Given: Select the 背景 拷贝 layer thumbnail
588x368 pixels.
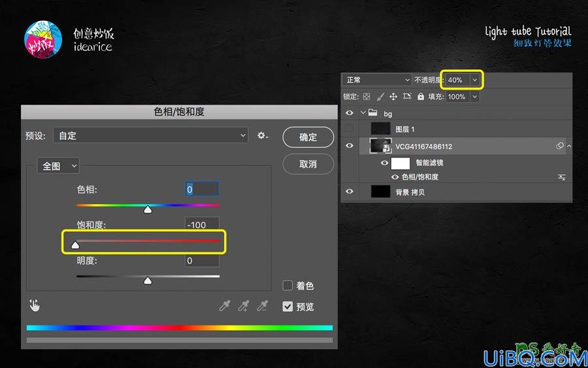Looking at the screenshot, I should tap(380, 192).
